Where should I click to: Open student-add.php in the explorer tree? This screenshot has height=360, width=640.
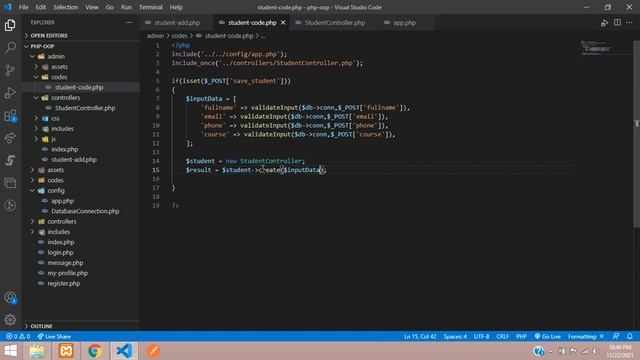73,160
